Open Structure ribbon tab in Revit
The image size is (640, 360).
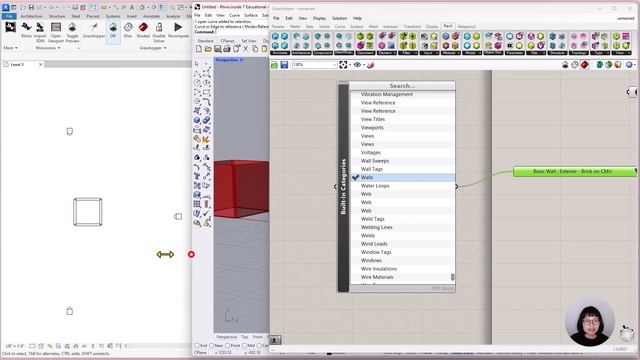[57, 16]
